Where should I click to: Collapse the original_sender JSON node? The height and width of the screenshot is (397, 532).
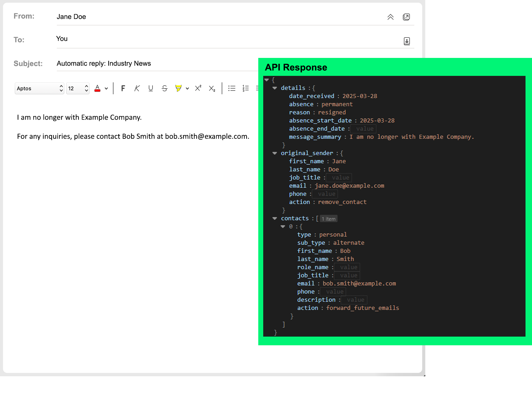click(275, 153)
